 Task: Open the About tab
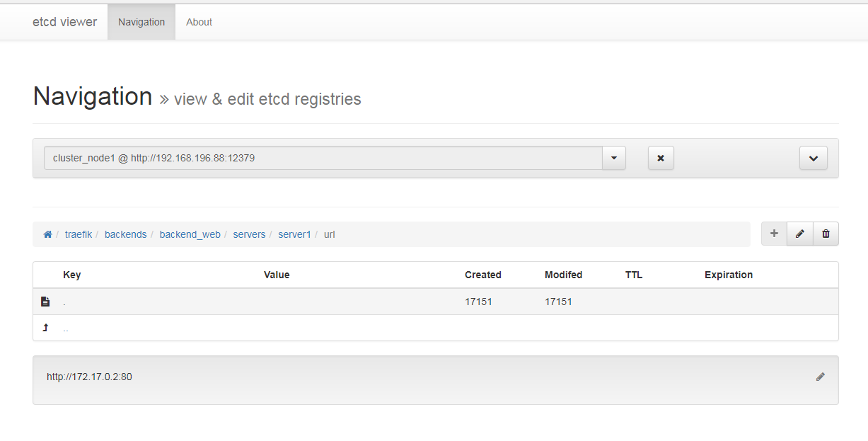199,22
